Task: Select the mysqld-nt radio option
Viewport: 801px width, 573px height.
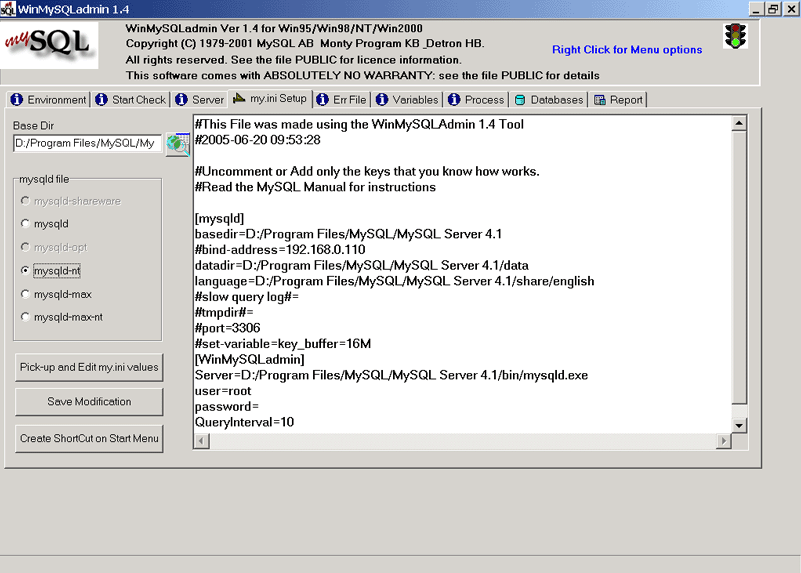Action: (x=51, y=271)
